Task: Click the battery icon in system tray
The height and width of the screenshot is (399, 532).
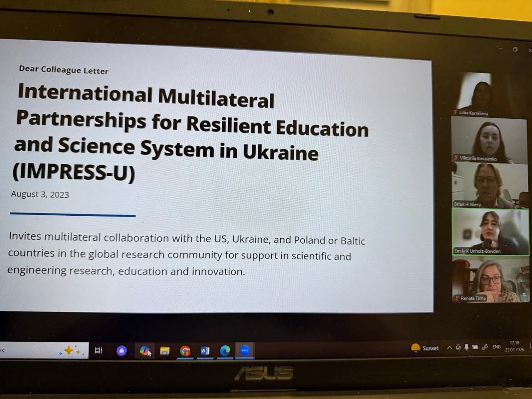Action: 475,347
